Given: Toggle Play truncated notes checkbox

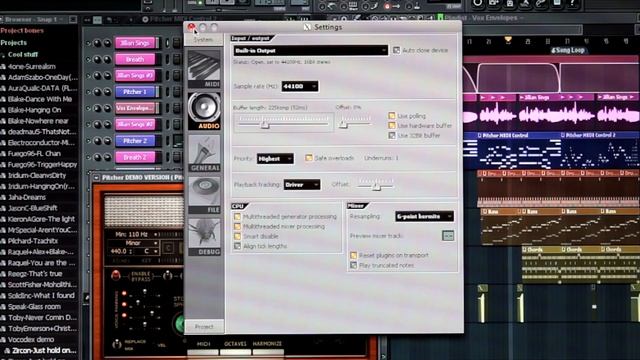Looking at the screenshot, I should pyautogui.click(x=353, y=265).
